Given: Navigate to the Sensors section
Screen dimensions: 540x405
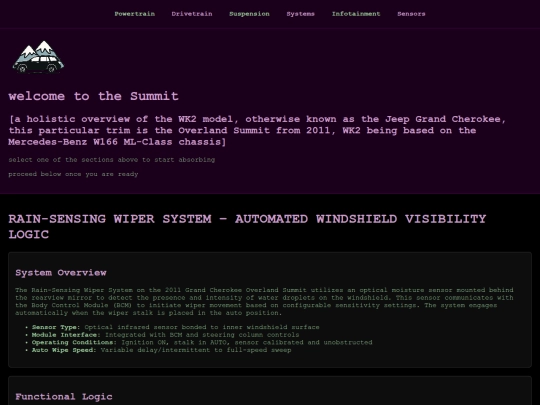Looking at the screenshot, I should tap(411, 14).
